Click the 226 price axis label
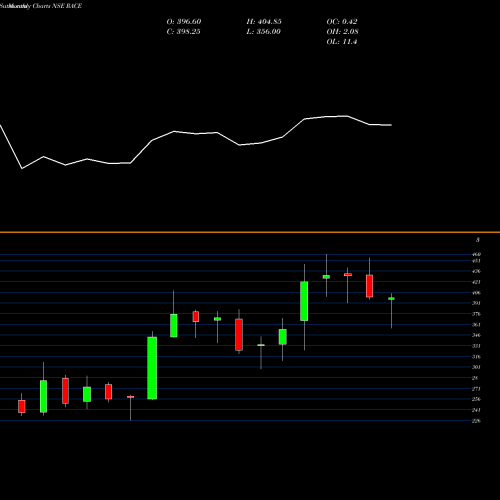Image resolution: width=500 pixels, height=500 pixels. tap(476, 421)
